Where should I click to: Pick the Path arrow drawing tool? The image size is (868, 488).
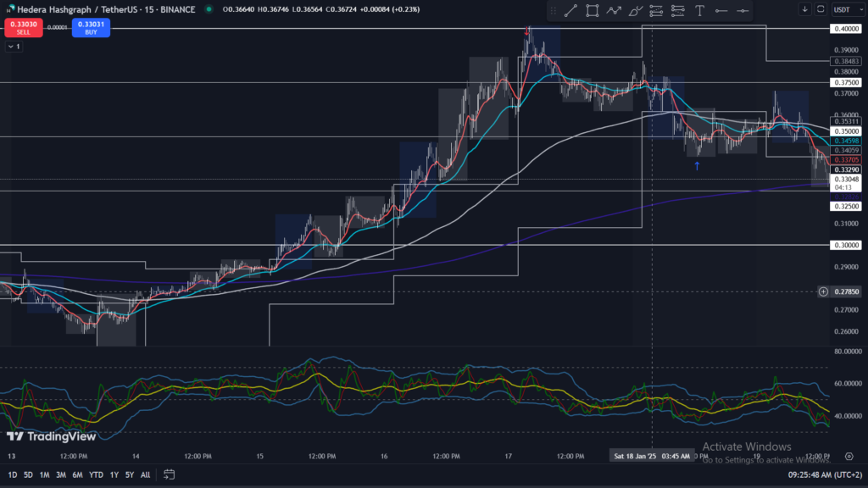(614, 10)
